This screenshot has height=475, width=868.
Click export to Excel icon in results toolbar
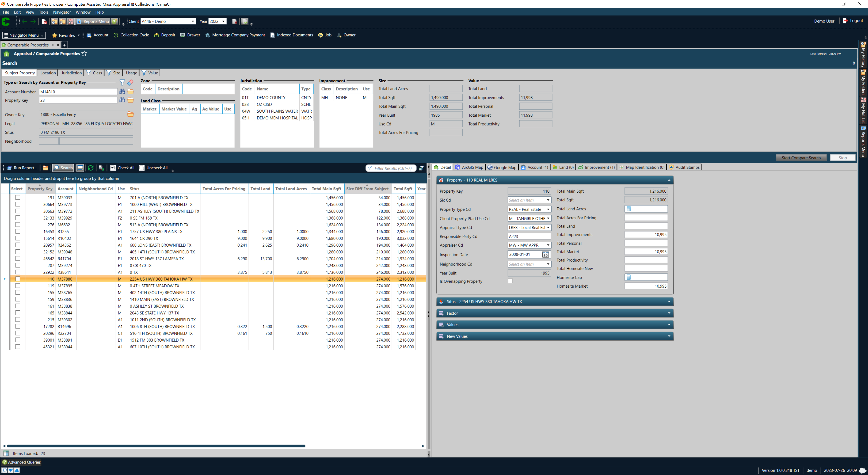point(101,168)
